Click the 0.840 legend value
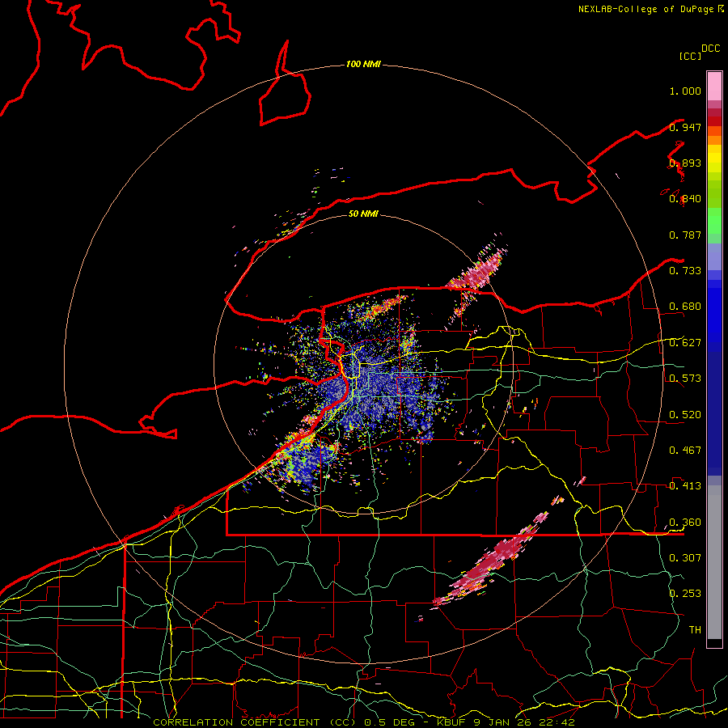This screenshot has height=728, width=728. click(685, 199)
